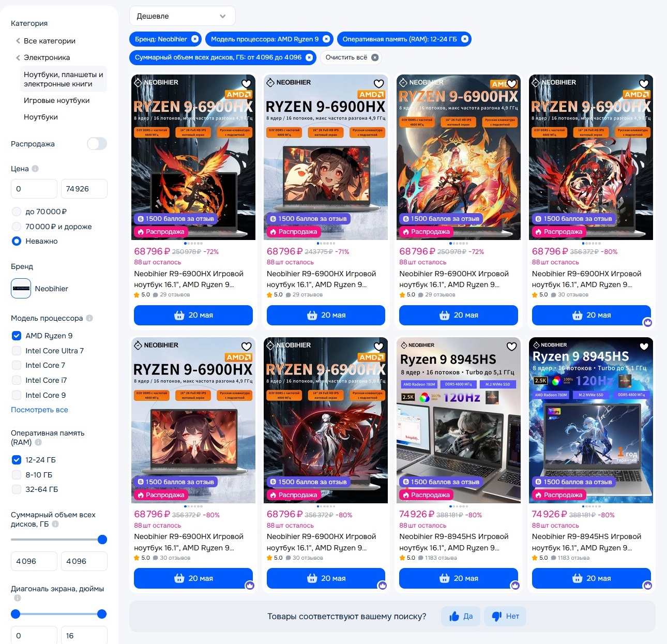Answer Да to the search relevance question
667x644 pixels.
pos(461,616)
